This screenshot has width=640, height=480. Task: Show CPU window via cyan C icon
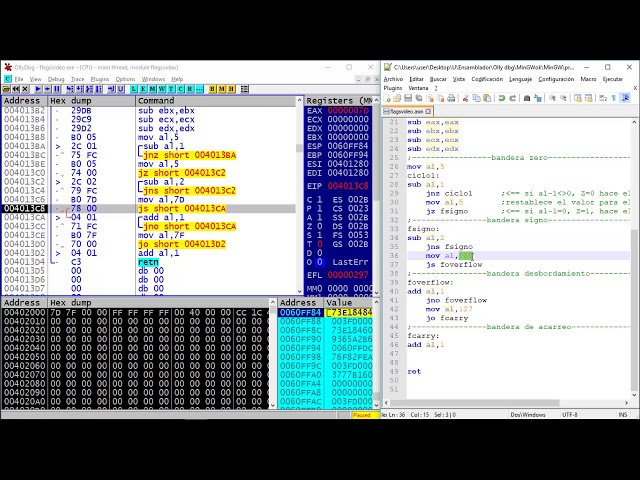point(180,89)
